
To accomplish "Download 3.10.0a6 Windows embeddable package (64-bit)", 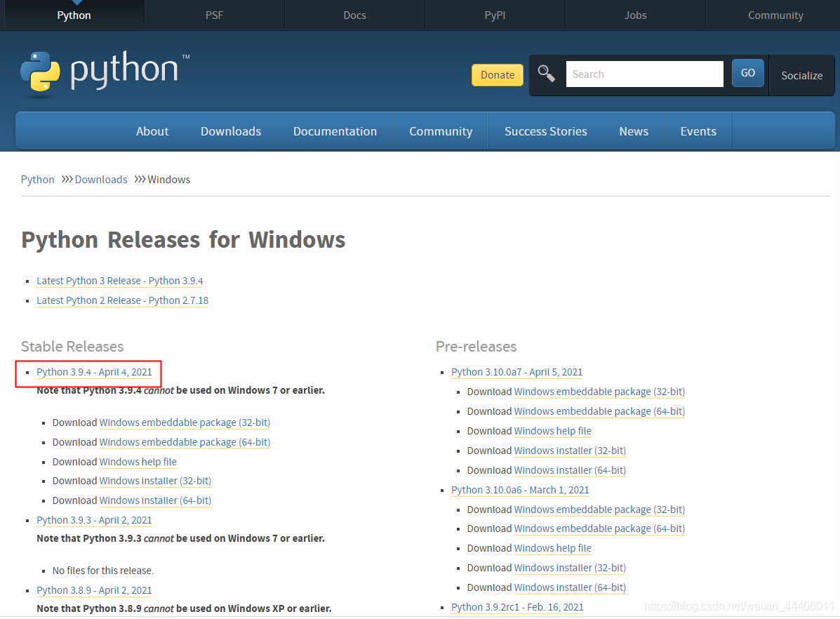I will tap(599, 528).
